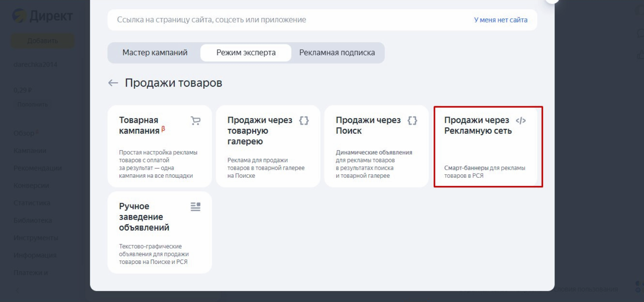Choose Продажи через товарную галерею card
644x302 pixels.
pos(268,146)
